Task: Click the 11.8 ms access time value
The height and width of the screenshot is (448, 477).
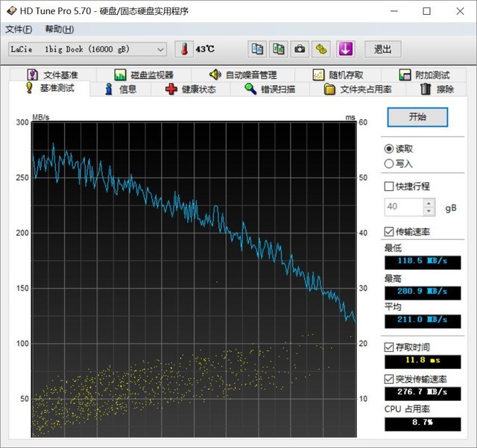Action: (x=423, y=362)
